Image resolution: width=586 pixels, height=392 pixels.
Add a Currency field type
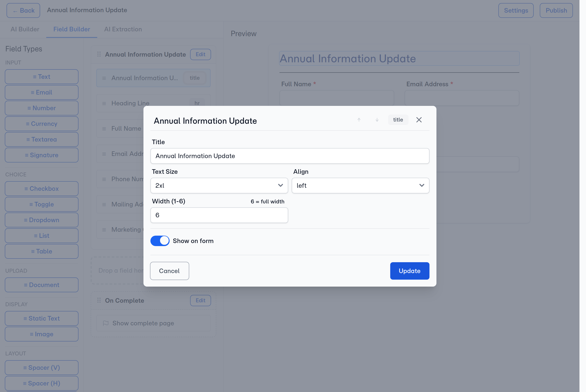tap(42, 124)
